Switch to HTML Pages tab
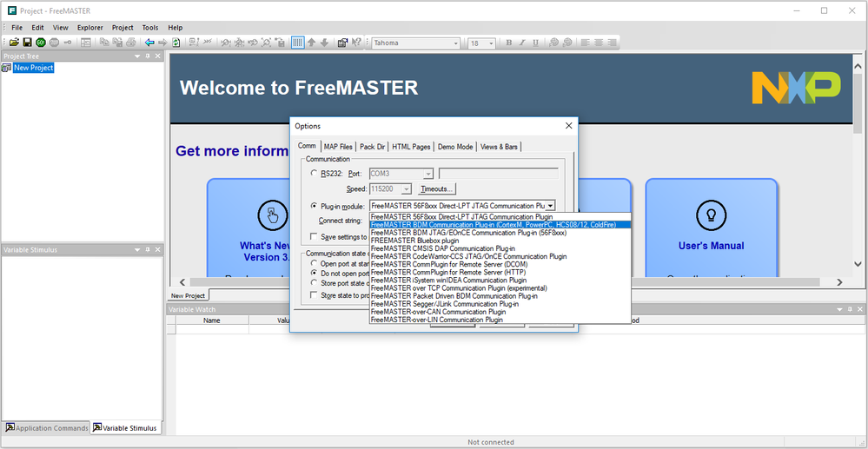This screenshot has height=449, width=868. tap(411, 147)
